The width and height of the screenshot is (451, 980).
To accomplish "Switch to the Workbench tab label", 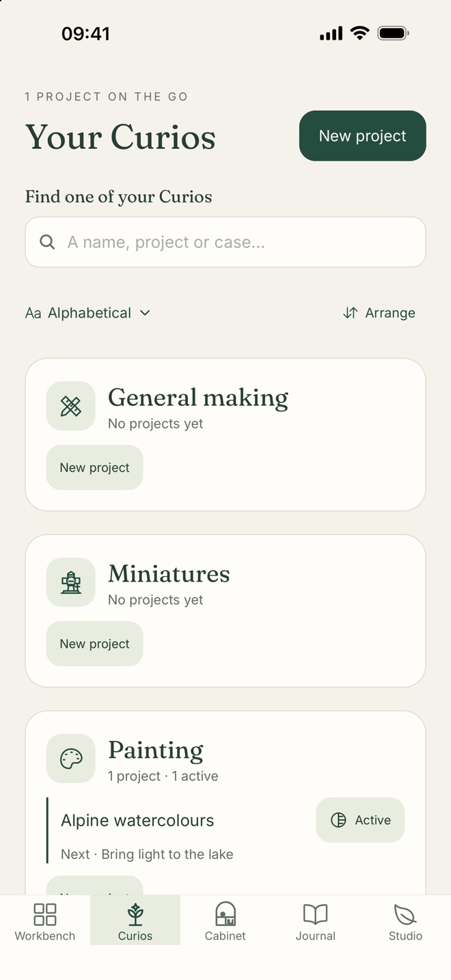I will 45,936.
